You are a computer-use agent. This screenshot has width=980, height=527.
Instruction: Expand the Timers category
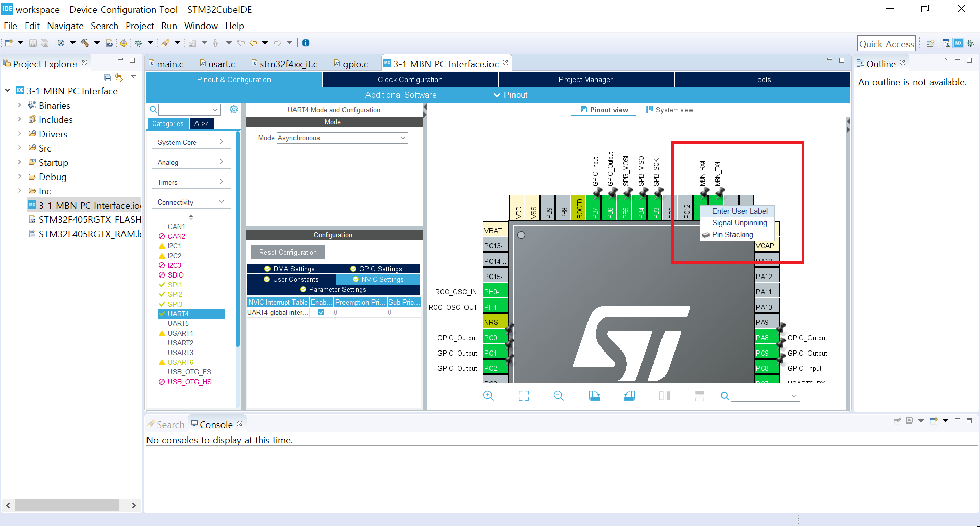[x=191, y=182]
